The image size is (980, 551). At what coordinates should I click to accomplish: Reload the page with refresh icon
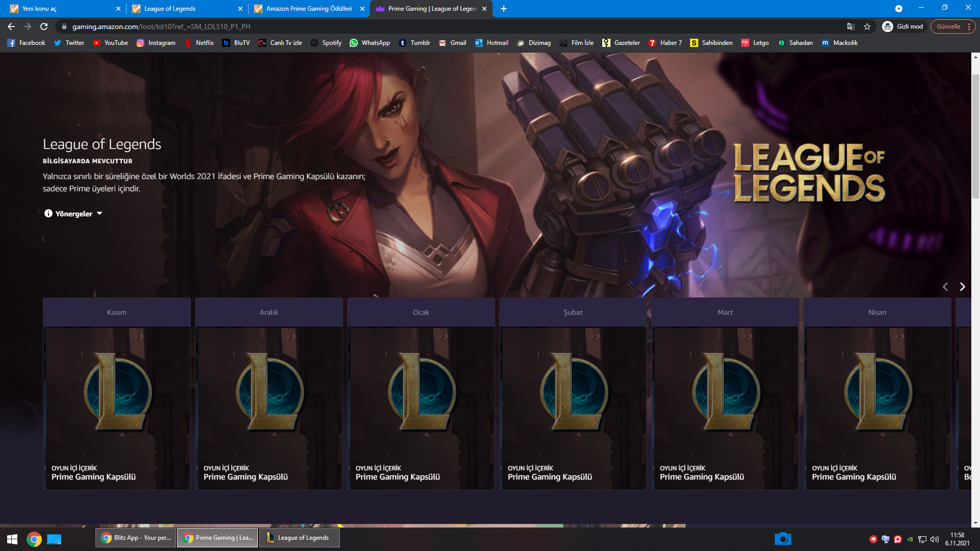point(44,27)
